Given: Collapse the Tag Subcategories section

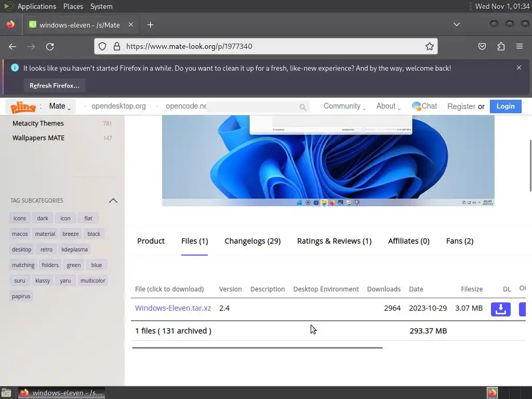Looking at the screenshot, I should point(113,201).
